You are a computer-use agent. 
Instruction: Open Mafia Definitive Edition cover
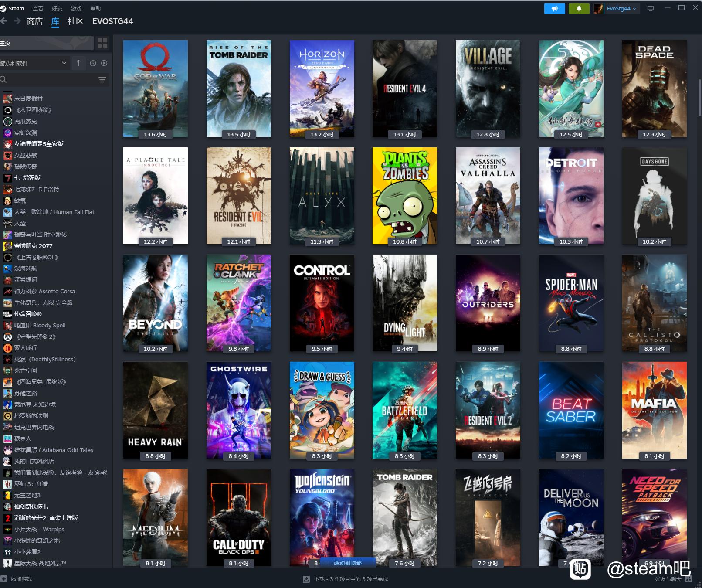(655, 410)
